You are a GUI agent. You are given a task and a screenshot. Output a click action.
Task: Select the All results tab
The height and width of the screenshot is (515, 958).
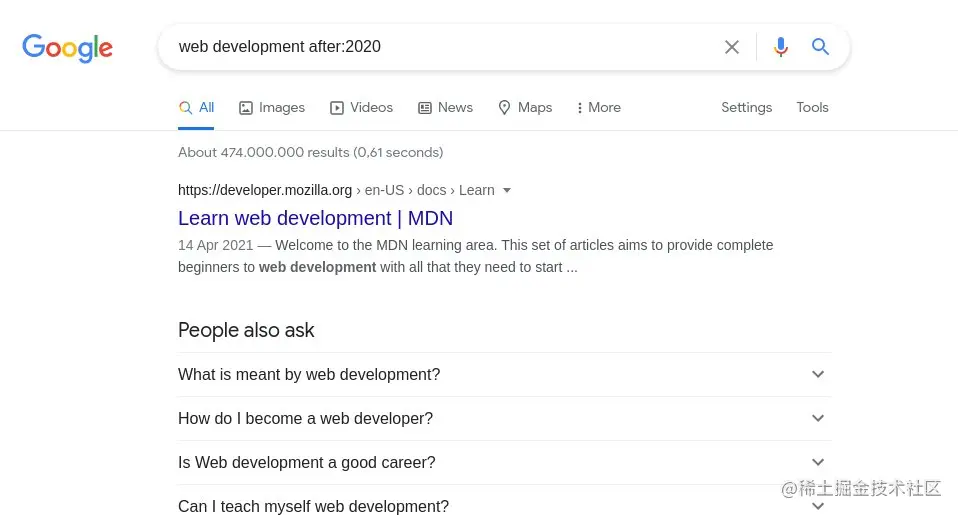196,108
